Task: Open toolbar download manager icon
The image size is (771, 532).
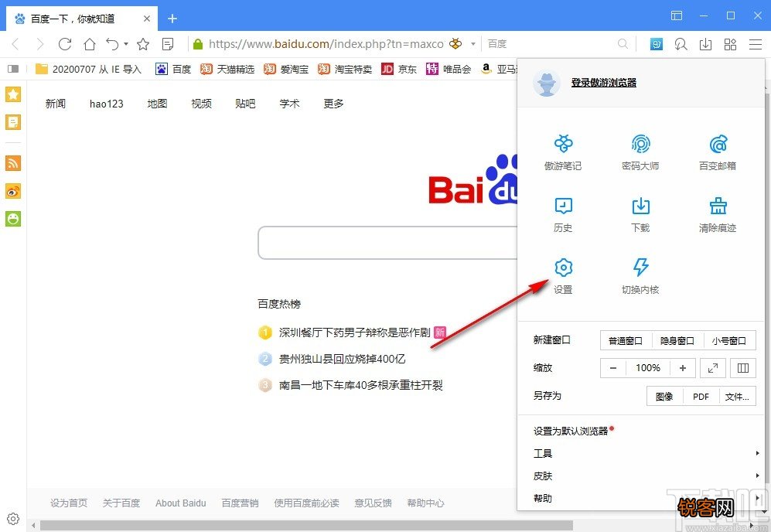Action: point(705,44)
